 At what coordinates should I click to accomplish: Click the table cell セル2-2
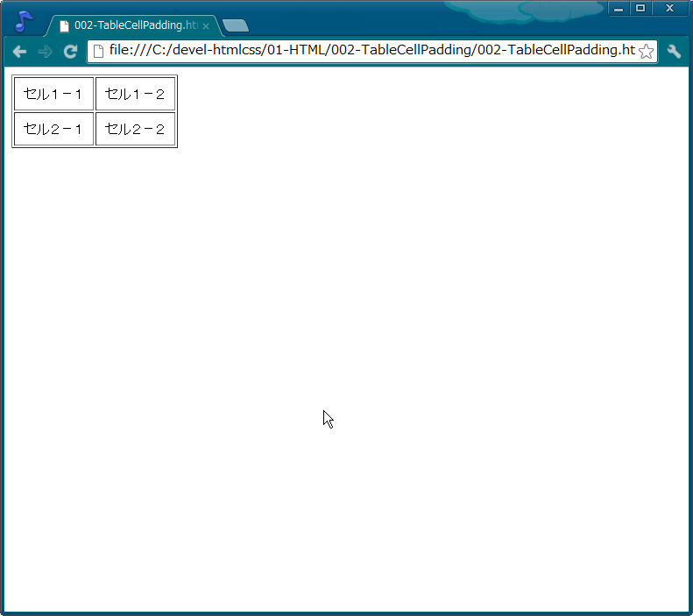click(135, 129)
